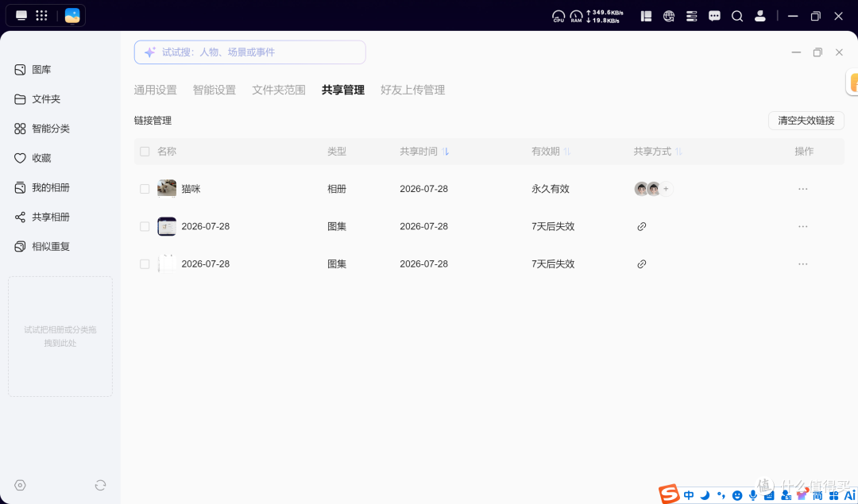Open the layout panel icon in top bar
Screen dimensions: 858x504
coord(646,16)
